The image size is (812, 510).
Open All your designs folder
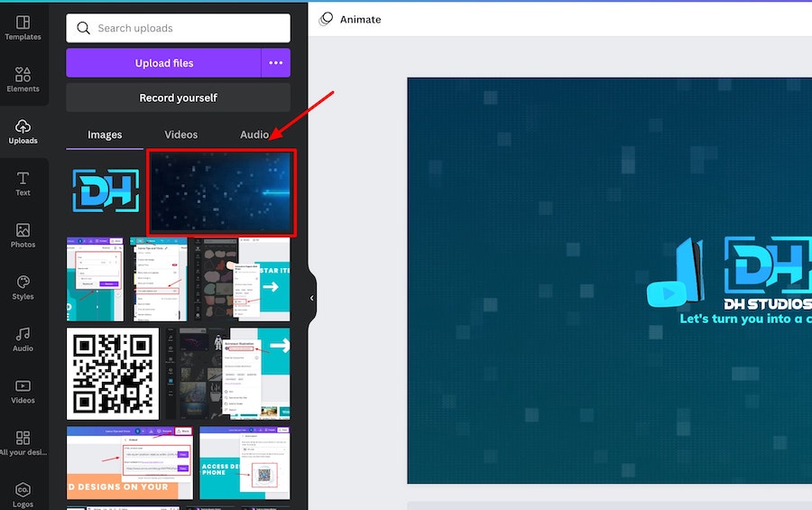[x=23, y=442]
